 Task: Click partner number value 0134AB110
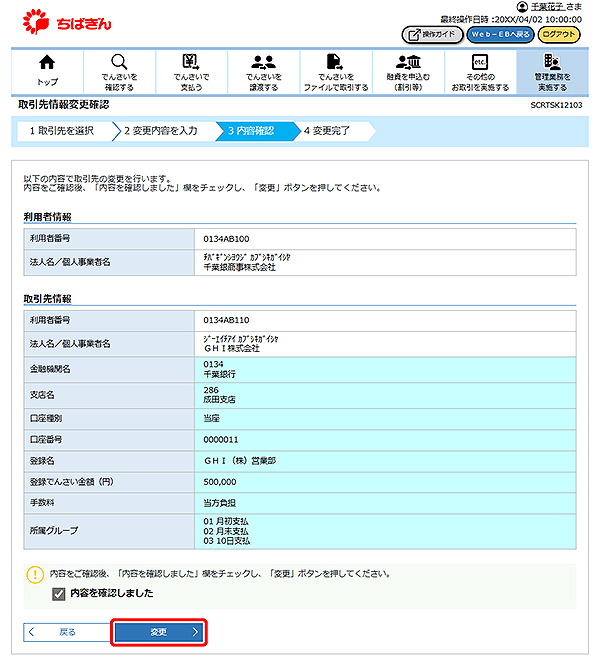(226, 320)
